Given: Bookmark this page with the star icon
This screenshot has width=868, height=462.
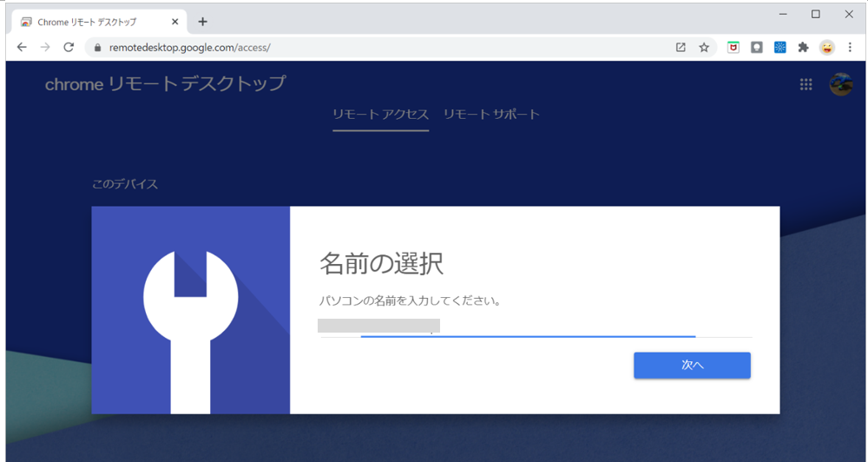Looking at the screenshot, I should 704,48.
